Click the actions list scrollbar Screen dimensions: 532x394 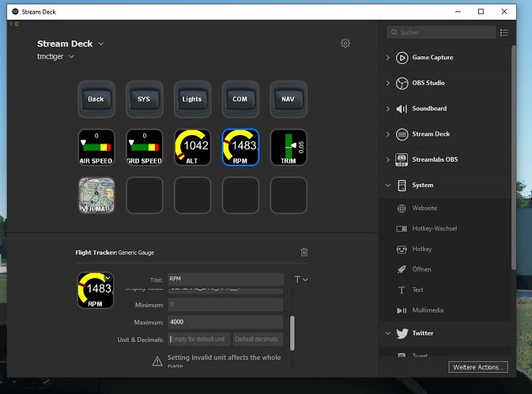point(514,158)
